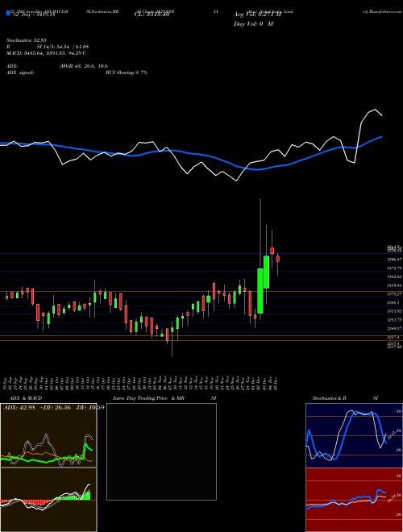Image resolution: width=403 pixels, height=532 pixels.
Task: Click the Day Vol: 0 M text
Action: (x=253, y=24)
